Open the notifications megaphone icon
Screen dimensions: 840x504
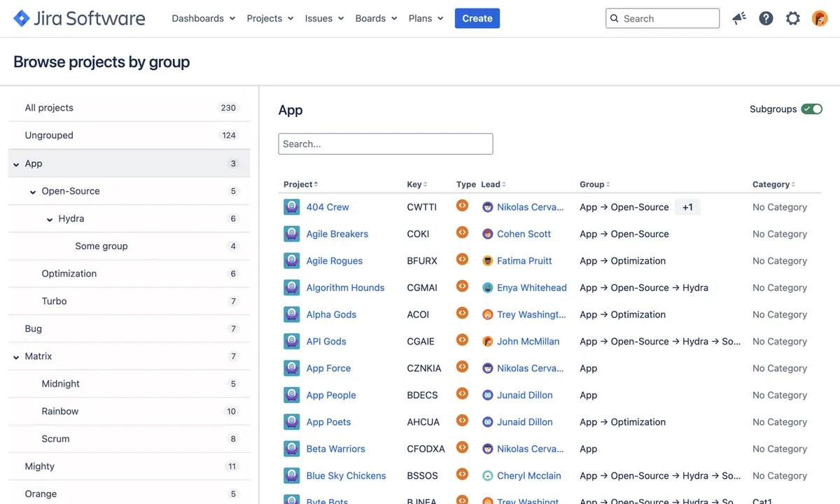(x=739, y=18)
